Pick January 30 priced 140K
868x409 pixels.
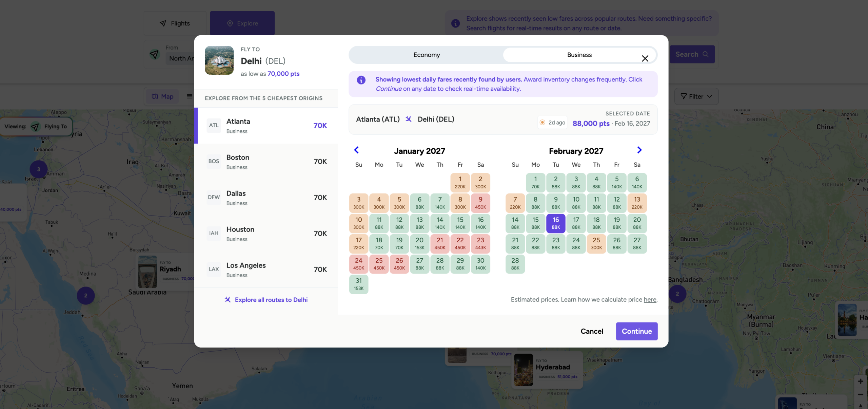pyautogui.click(x=480, y=264)
